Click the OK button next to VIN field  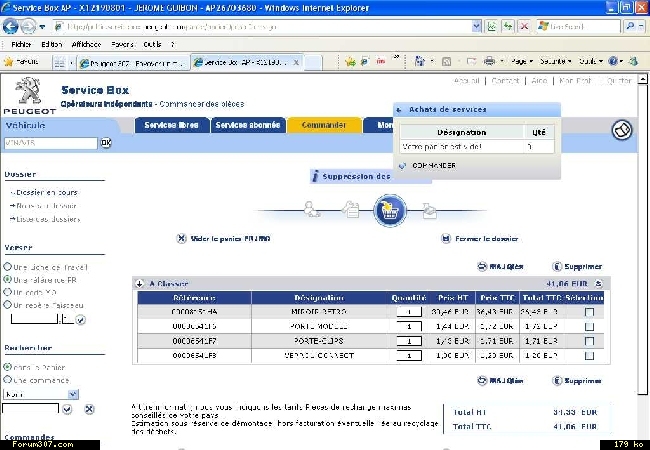[106, 143]
